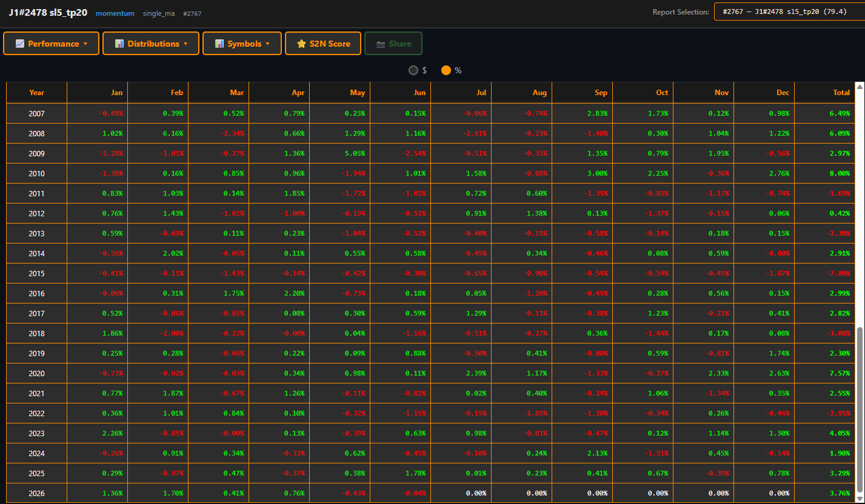
Task: Select the 2016 Apr value 2.20%
Action: (294, 293)
